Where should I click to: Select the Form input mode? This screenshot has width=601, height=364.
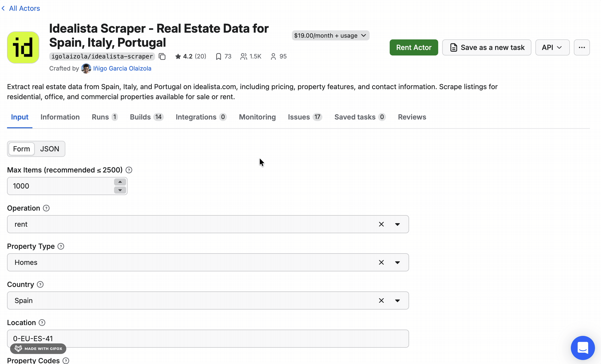[x=21, y=149]
